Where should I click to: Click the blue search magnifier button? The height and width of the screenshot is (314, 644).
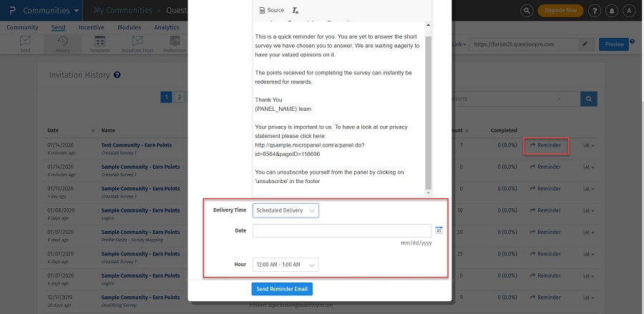pyautogui.click(x=589, y=99)
